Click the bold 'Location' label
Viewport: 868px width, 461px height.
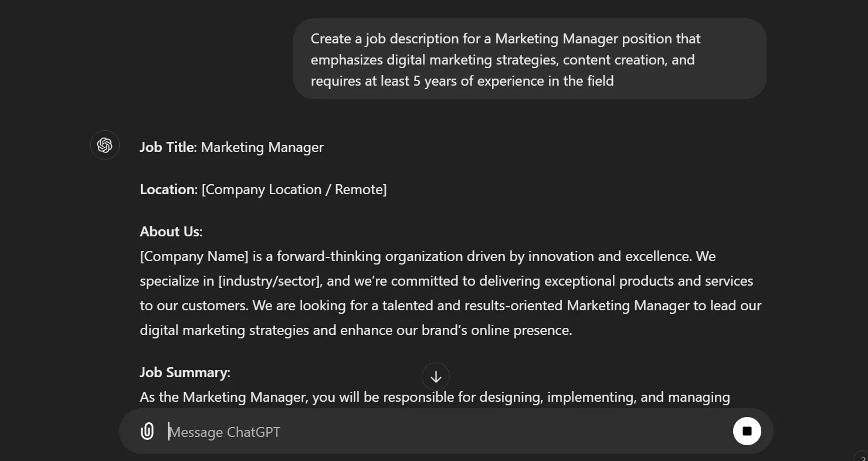click(167, 189)
